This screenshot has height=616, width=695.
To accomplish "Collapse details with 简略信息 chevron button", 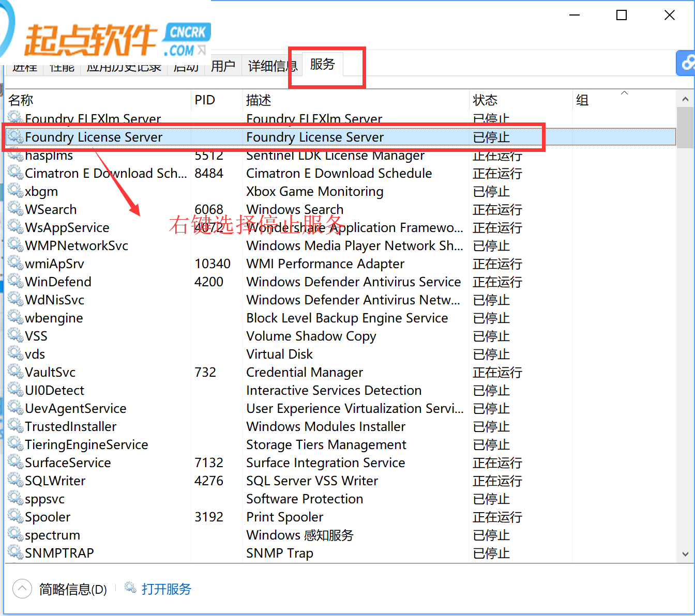I will (22, 589).
